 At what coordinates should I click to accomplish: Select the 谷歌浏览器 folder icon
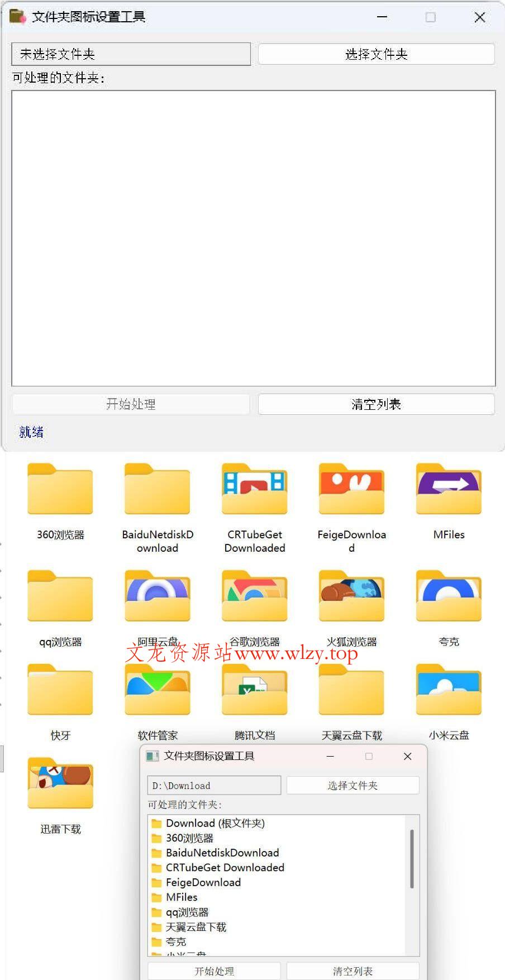[255, 596]
